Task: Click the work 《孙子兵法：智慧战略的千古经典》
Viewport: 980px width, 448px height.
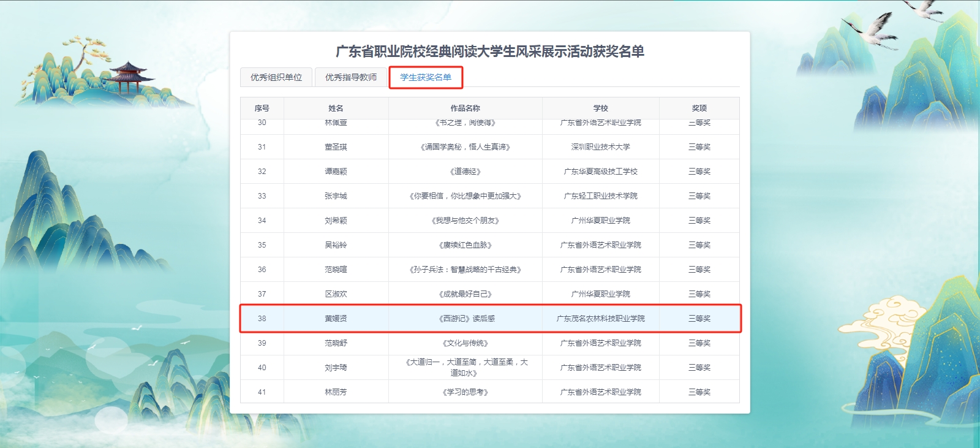Action: pyautogui.click(x=466, y=270)
